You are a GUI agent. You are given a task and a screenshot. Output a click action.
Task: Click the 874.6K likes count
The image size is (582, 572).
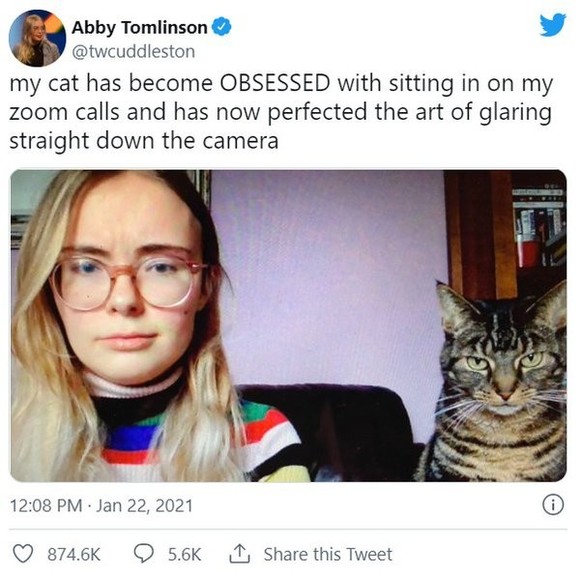coord(74,554)
